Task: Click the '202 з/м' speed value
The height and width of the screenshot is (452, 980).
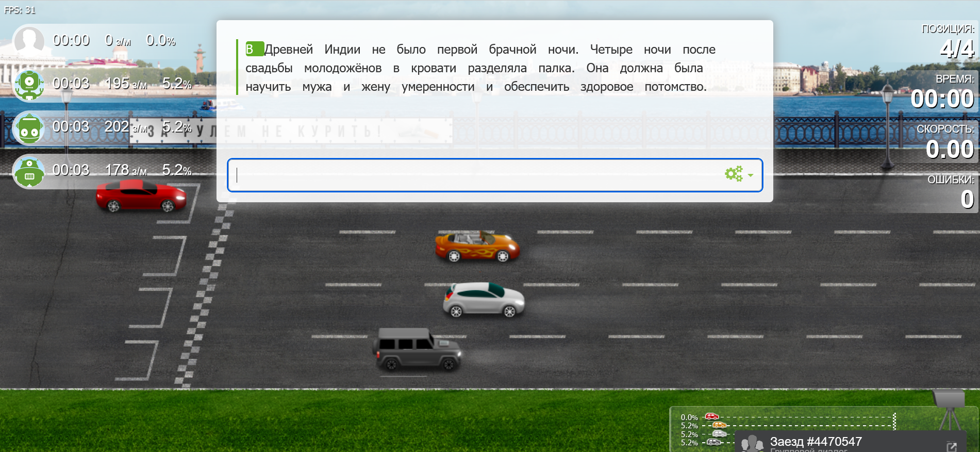Action: [126, 127]
